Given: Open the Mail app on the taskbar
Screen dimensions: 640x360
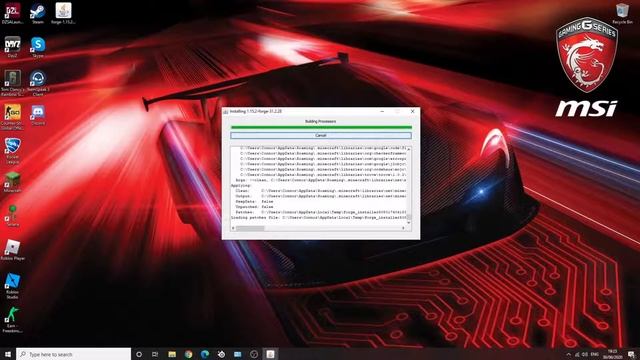Looking at the screenshot, I should click(x=238, y=354).
